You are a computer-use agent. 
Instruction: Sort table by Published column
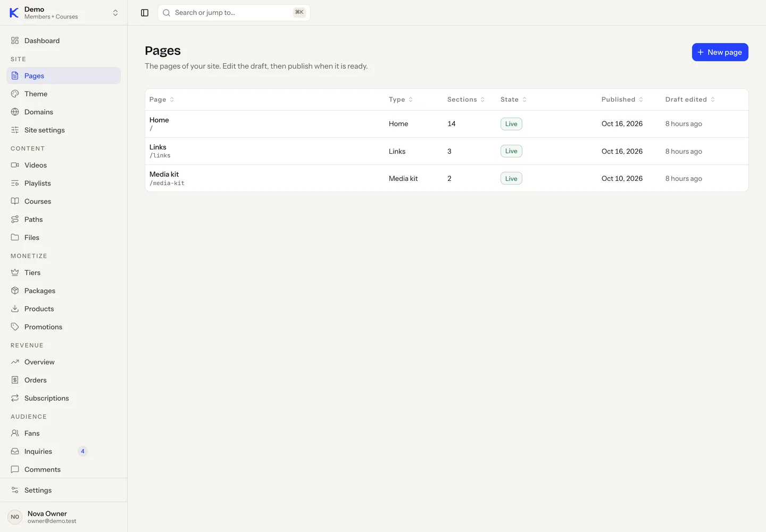pyautogui.click(x=622, y=99)
